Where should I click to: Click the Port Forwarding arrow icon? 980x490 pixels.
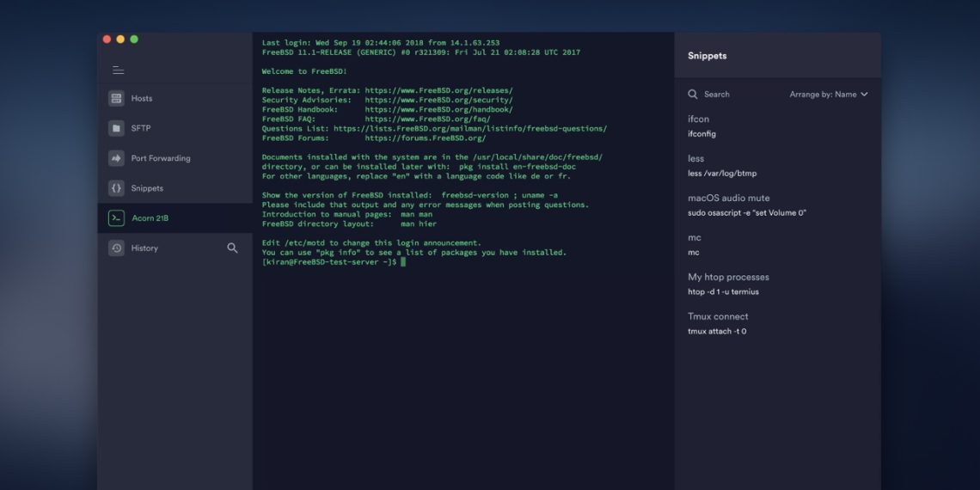(x=116, y=158)
